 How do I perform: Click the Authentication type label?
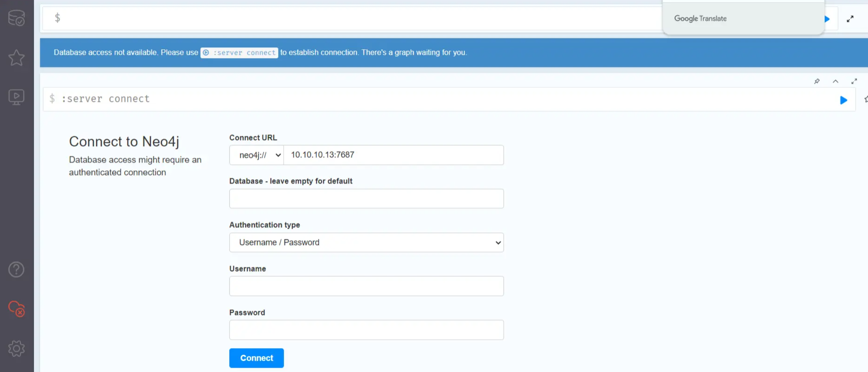tap(265, 225)
